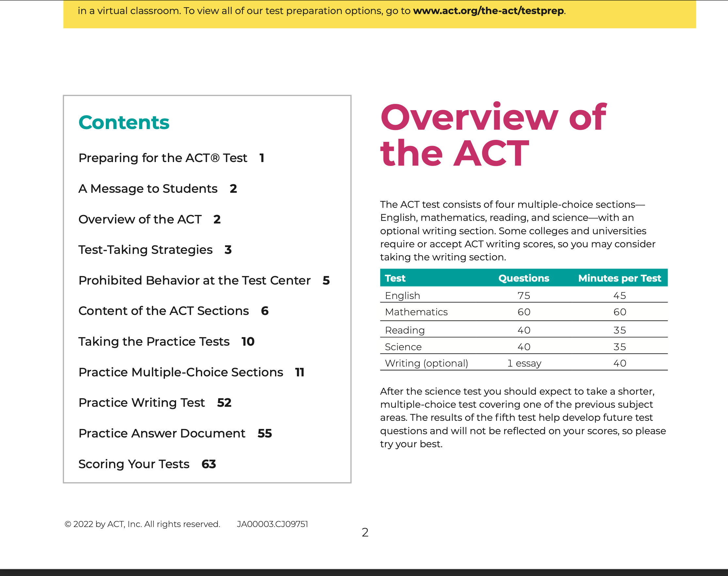This screenshot has height=576, width=728.
Task: Click the 'Questions' table column header
Action: click(x=524, y=278)
